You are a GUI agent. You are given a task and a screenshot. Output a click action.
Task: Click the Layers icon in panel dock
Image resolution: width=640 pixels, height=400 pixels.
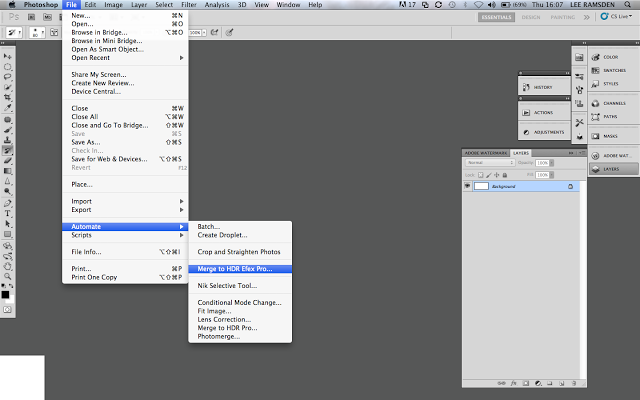tap(613, 169)
